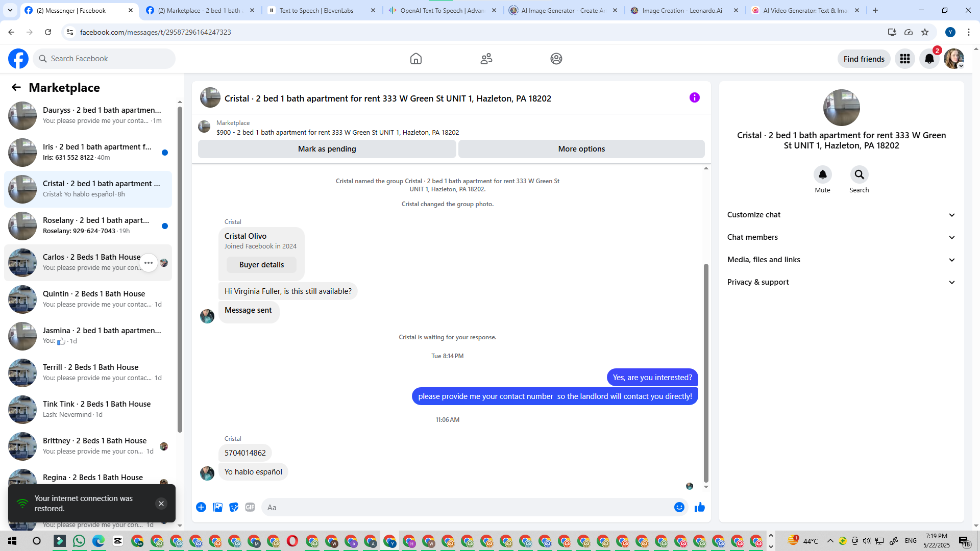Viewport: 980px width, 551px height.
Task: Open Chrome's three-dot menu
Action: coord(969,32)
